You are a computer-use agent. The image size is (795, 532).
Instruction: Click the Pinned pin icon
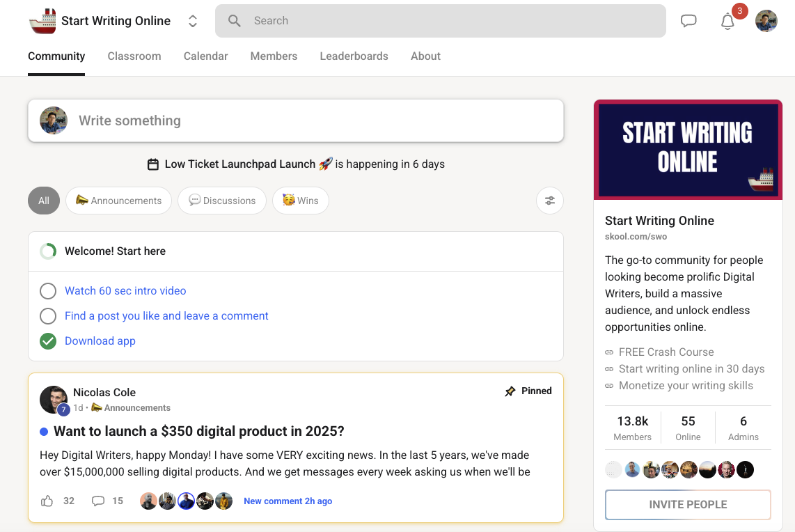click(x=510, y=391)
